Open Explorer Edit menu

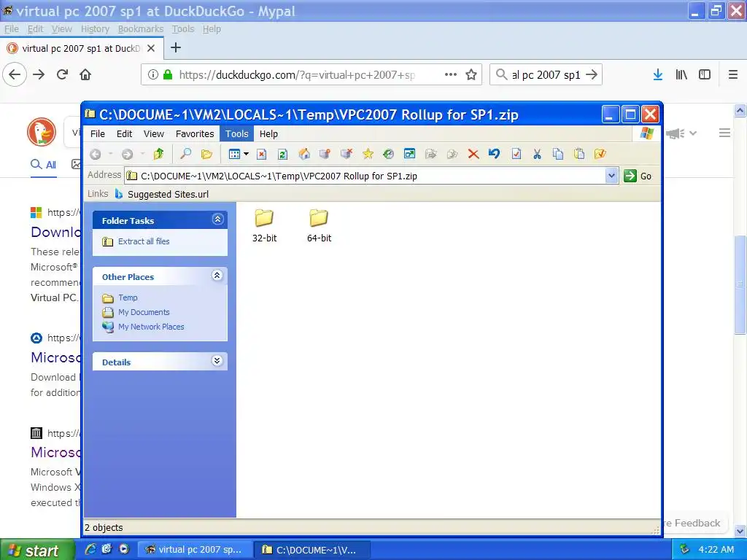click(124, 134)
